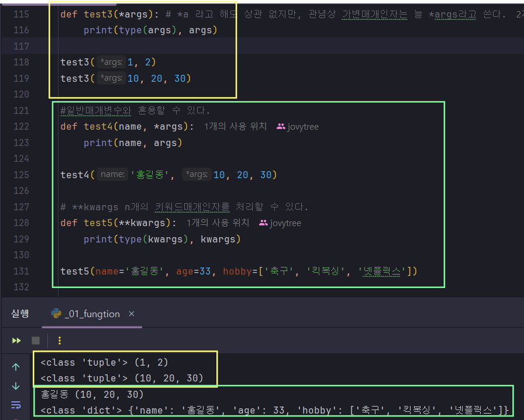This screenshot has height=420, width=524.
Task: Click hobby keyword on line 131
Action: tap(237, 271)
